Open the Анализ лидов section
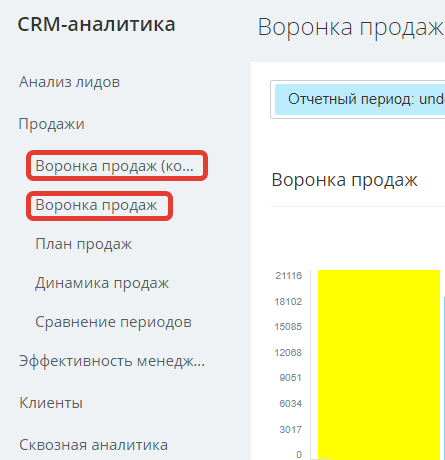Viewport: 445px width, 460px height. [x=69, y=82]
